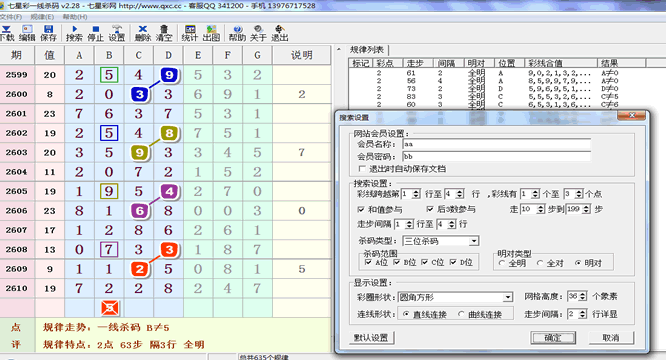This screenshot has width=666, height=360.
Task: Open the 文件(F) menu
Action: [x=10, y=17]
